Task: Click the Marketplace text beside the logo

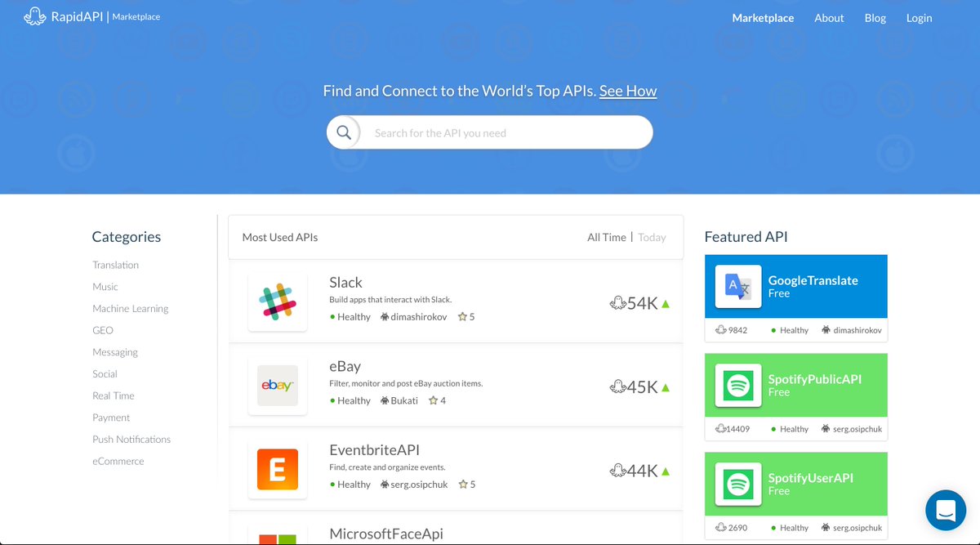Action: click(136, 16)
